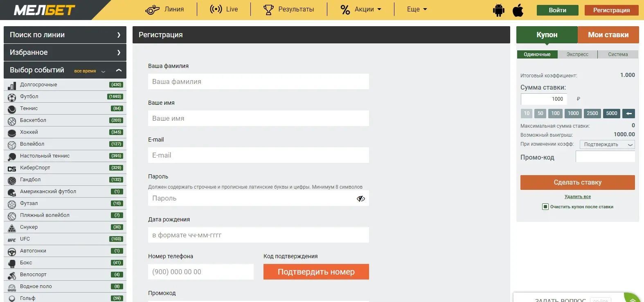Set bet amount to 10
Image resolution: width=644 pixels, height=302 pixels.
coord(526,113)
